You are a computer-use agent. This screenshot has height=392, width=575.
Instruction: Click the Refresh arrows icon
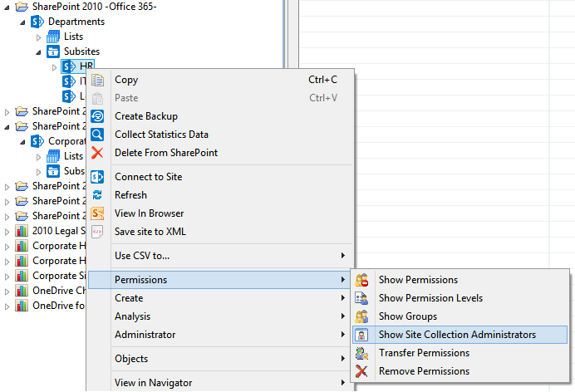(x=97, y=195)
